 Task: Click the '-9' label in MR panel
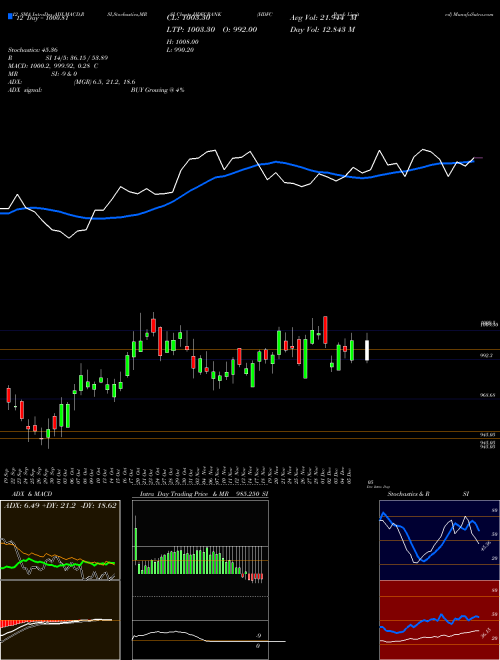coord(258,636)
